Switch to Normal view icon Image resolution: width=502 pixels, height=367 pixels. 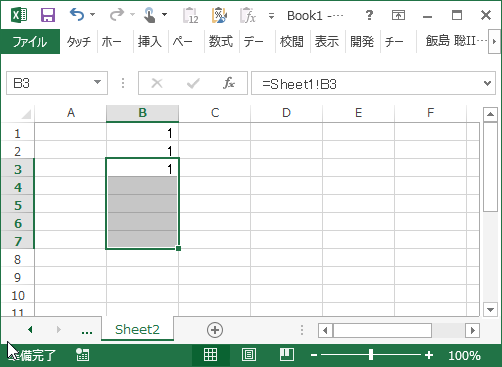pyautogui.click(x=210, y=355)
